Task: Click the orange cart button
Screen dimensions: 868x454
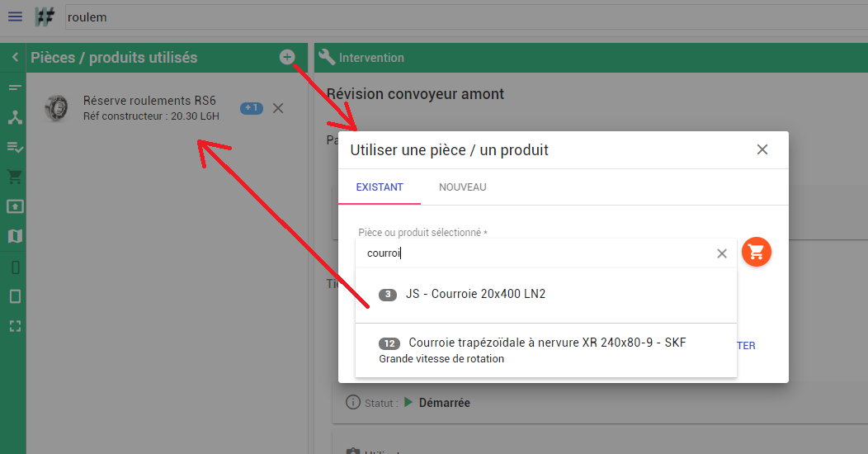Action: click(756, 252)
